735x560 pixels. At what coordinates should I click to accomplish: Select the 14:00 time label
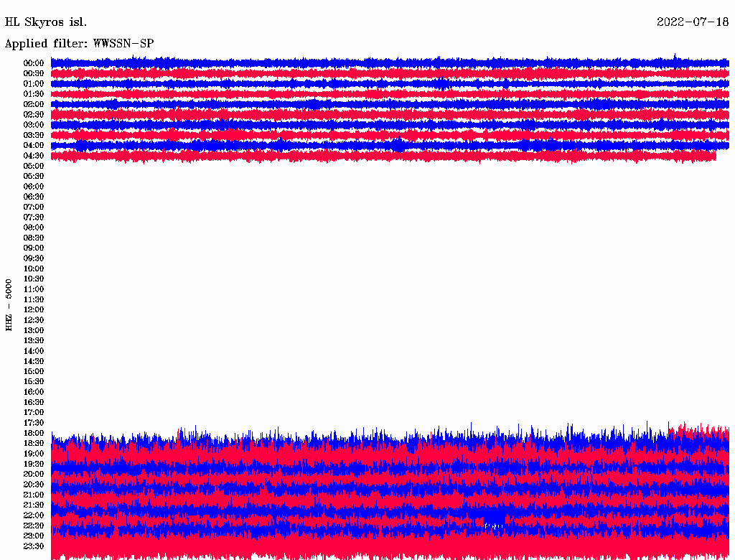(34, 351)
